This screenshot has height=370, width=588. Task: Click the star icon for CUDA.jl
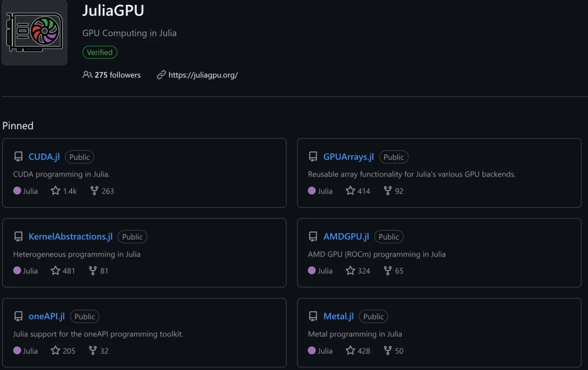tap(56, 191)
